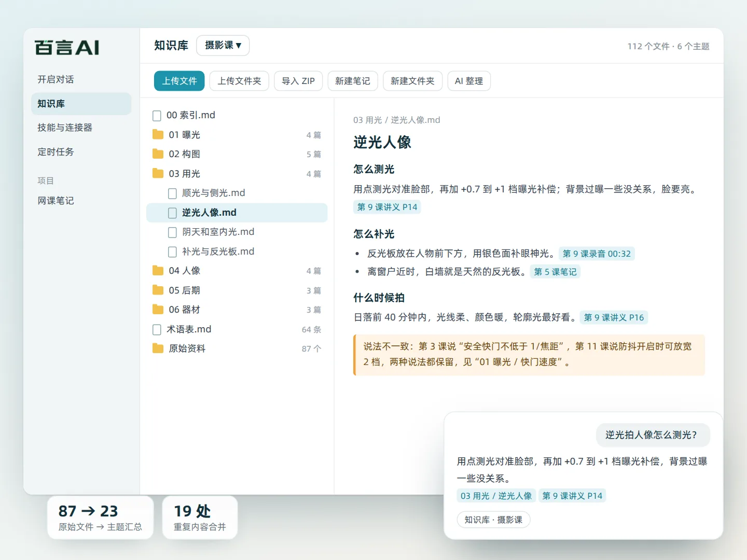Click the 112 个文件 · 6 个主题 summary

point(668,46)
